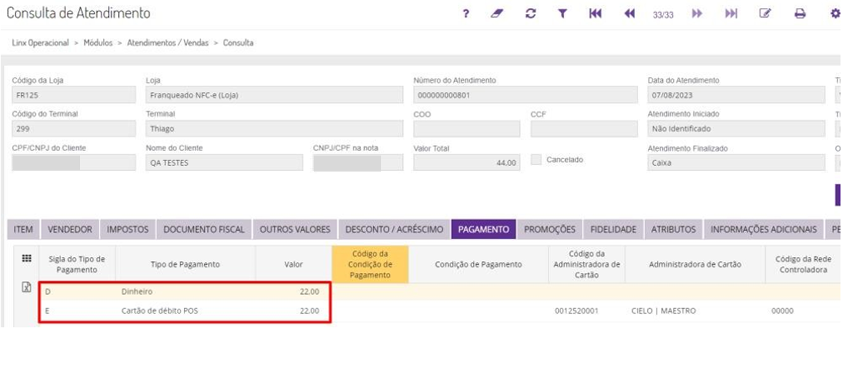Click Atendimento Iniciado field Não Identificado
This screenshot has height=383, width=868.
(x=736, y=128)
